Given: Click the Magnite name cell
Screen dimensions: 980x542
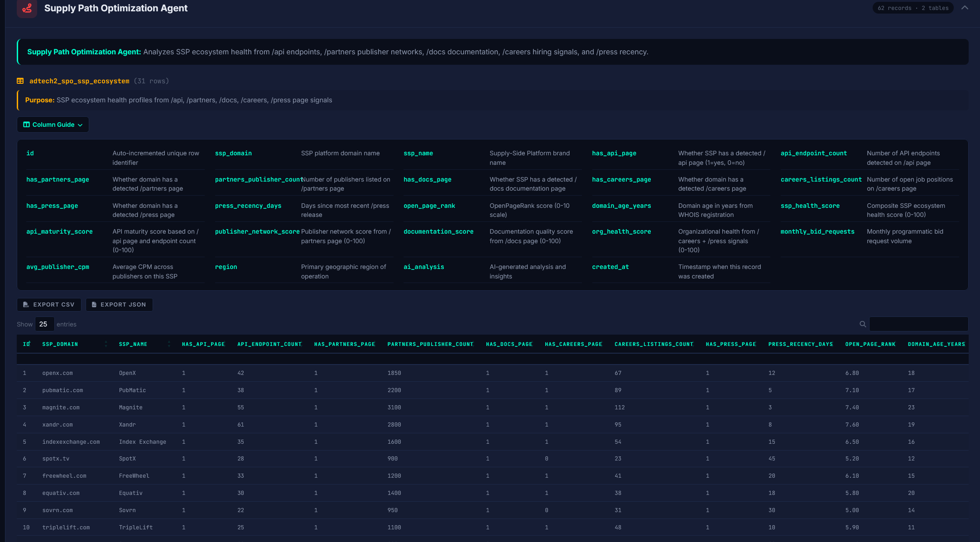Looking at the screenshot, I should click(131, 408).
